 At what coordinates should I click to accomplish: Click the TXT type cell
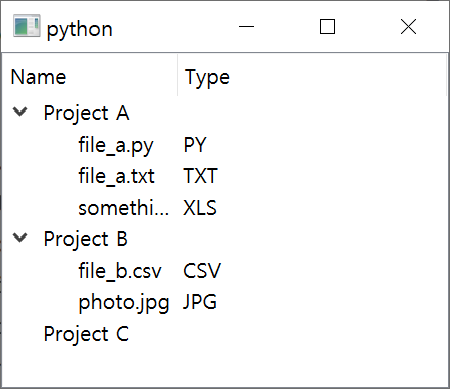pos(200,176)
